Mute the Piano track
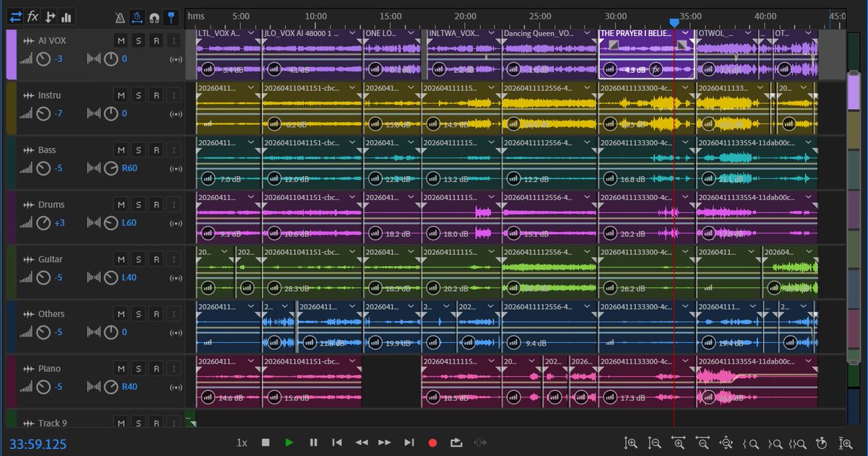This screenshot has width=868, height=456. pos(121,369)
